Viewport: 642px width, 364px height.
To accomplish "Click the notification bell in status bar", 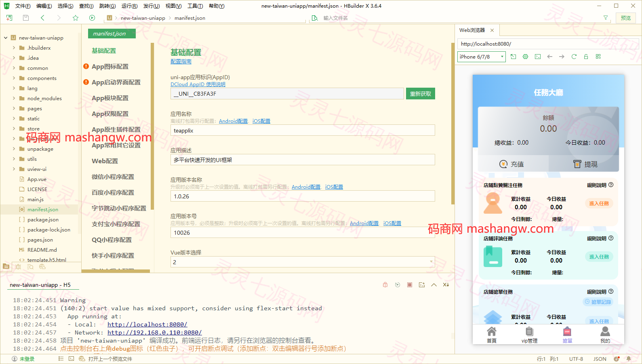I will click(629, 359).
